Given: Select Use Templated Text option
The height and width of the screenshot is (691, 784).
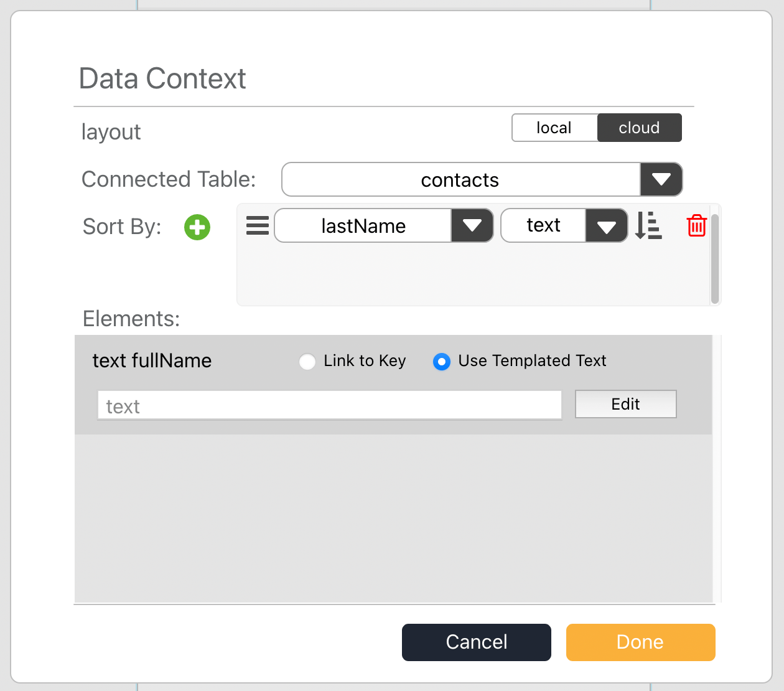Looking at the screenshot, I should point(442,361).
